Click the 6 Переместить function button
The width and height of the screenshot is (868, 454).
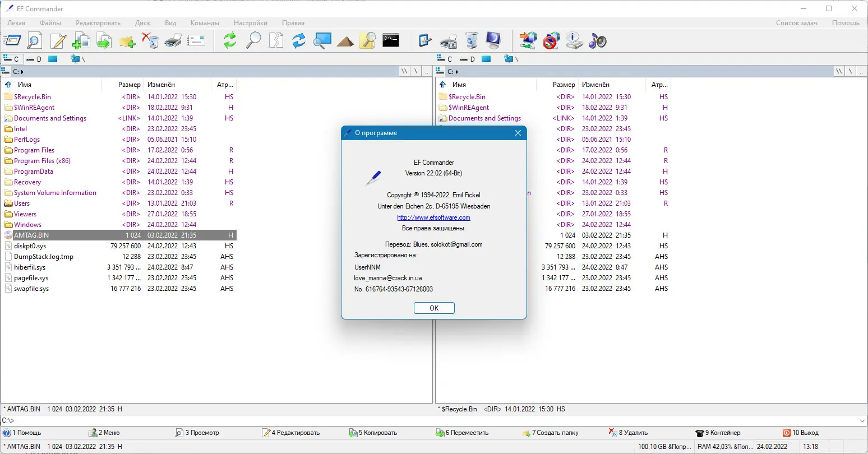462,433
